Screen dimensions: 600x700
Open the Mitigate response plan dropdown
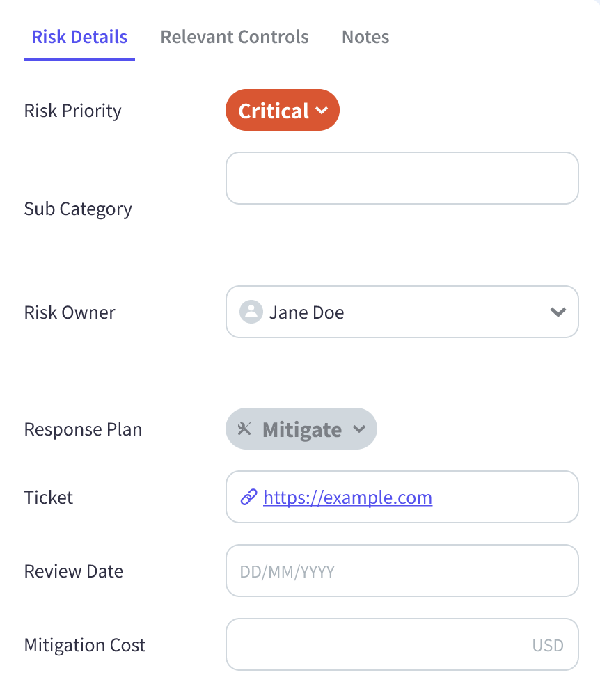pyautogui.click(x=301, y=429)
